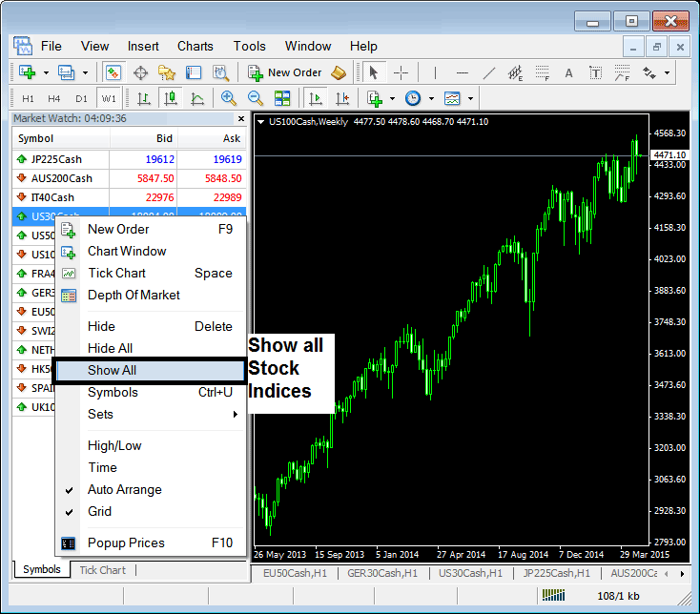Switch chart to bar chart icon
The width and height of the screenshot is (700, 614).
[x=143, y=98]
